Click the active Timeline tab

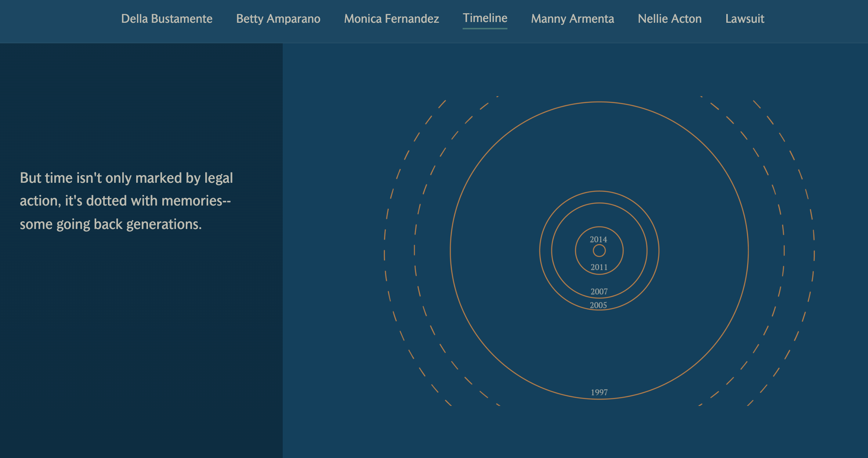point(485,18)
